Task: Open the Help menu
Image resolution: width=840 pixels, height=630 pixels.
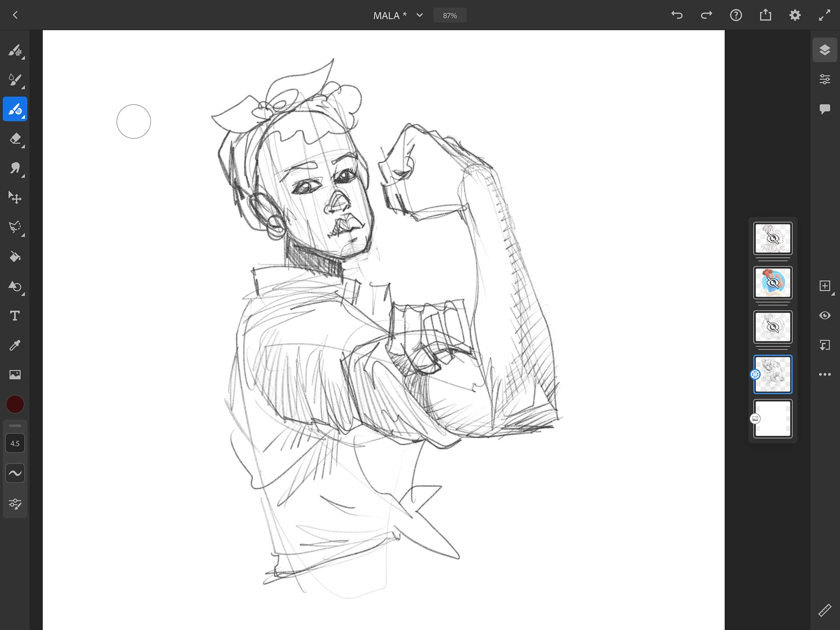Action: pos(736,15)
